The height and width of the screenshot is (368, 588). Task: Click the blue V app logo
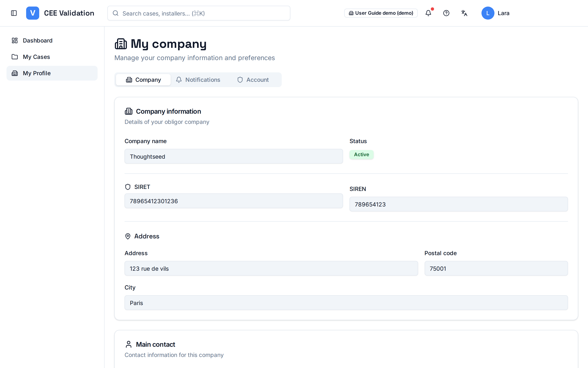[32, 13]
